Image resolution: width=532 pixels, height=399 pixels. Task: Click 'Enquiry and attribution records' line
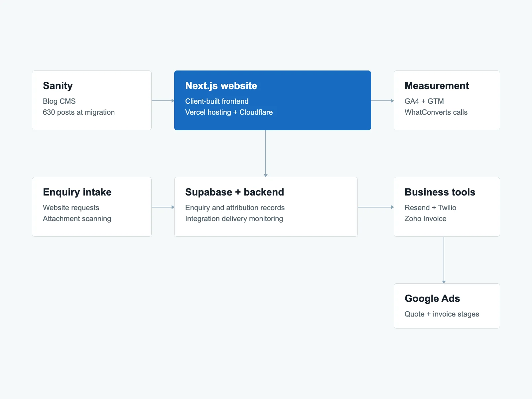click(x=235, y=207)
